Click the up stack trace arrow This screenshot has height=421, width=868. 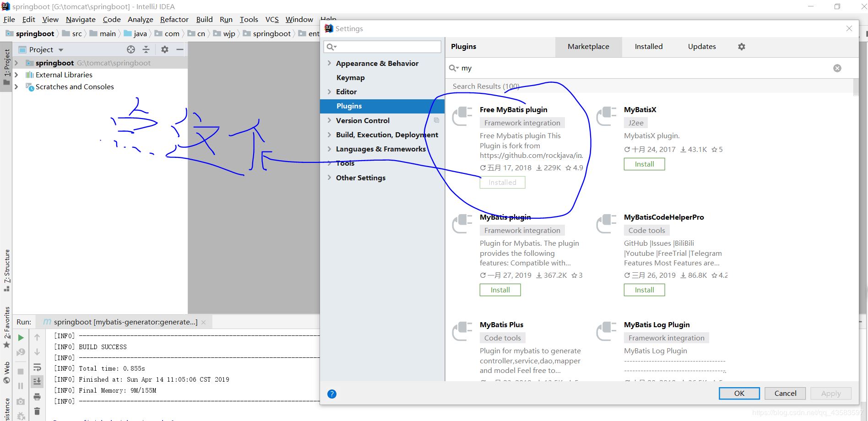coord(37,337)
